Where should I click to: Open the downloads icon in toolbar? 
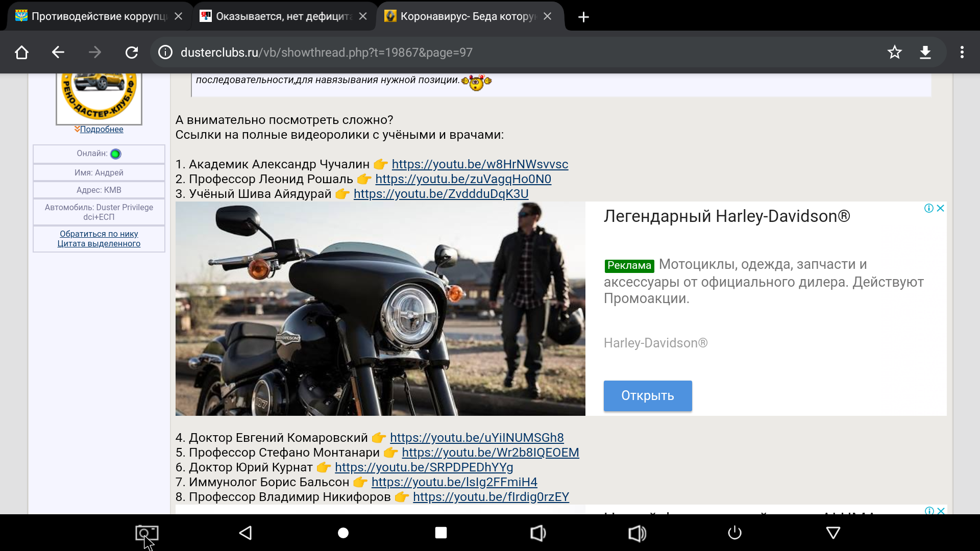925,52
